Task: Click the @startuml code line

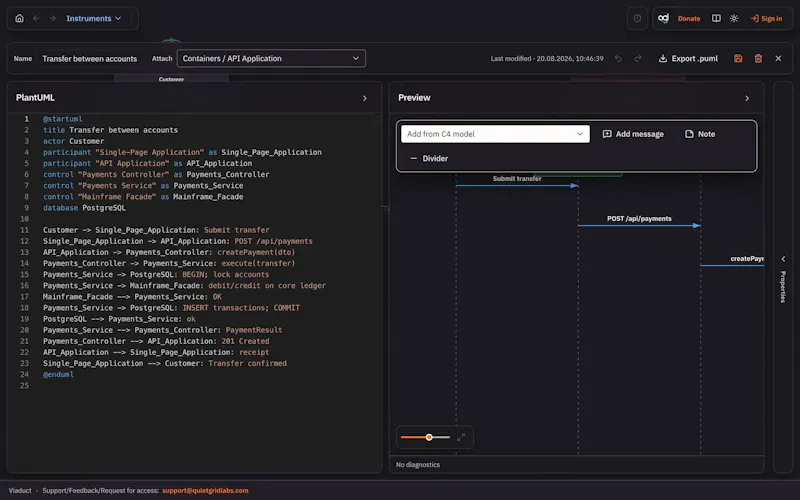Action: [x=62, y=119]
